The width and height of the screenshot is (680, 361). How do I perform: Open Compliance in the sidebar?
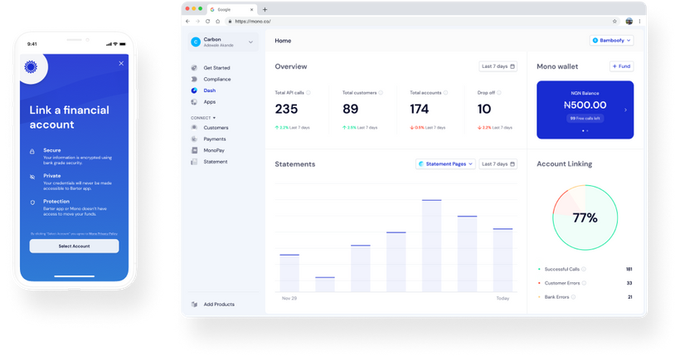217,79
